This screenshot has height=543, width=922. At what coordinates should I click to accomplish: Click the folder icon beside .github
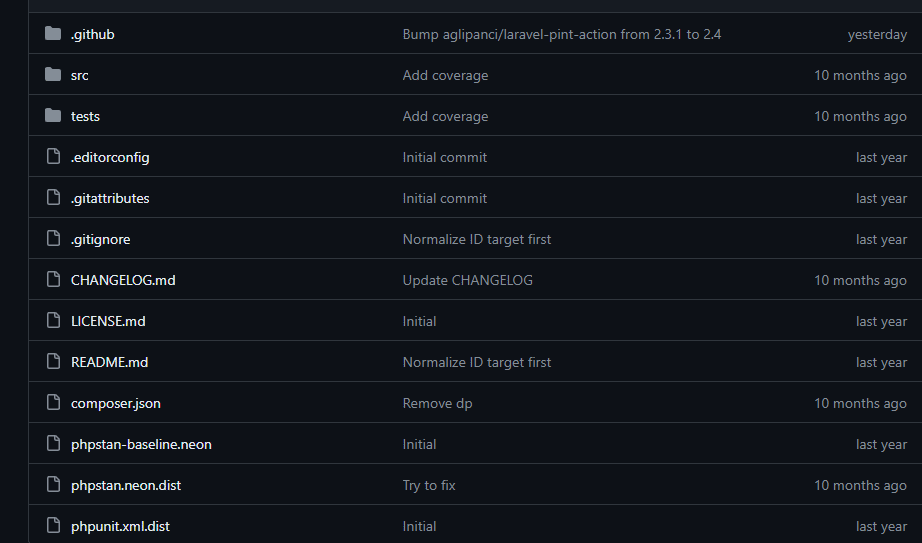pyautogui.click(x=53, y=34)
